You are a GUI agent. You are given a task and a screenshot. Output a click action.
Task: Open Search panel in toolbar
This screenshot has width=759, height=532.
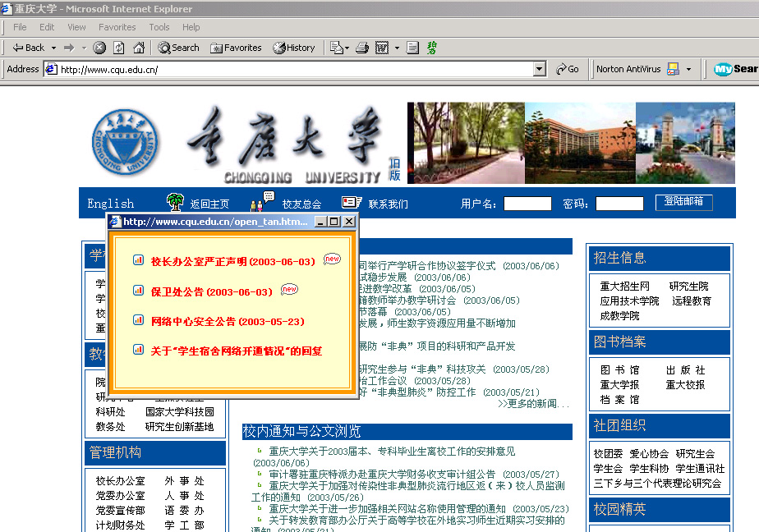pyautogui.click(x=178, y=48)
